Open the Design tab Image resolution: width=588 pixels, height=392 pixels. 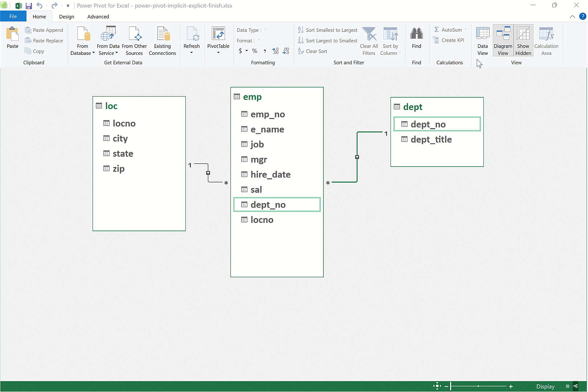[x=66, y=17]
